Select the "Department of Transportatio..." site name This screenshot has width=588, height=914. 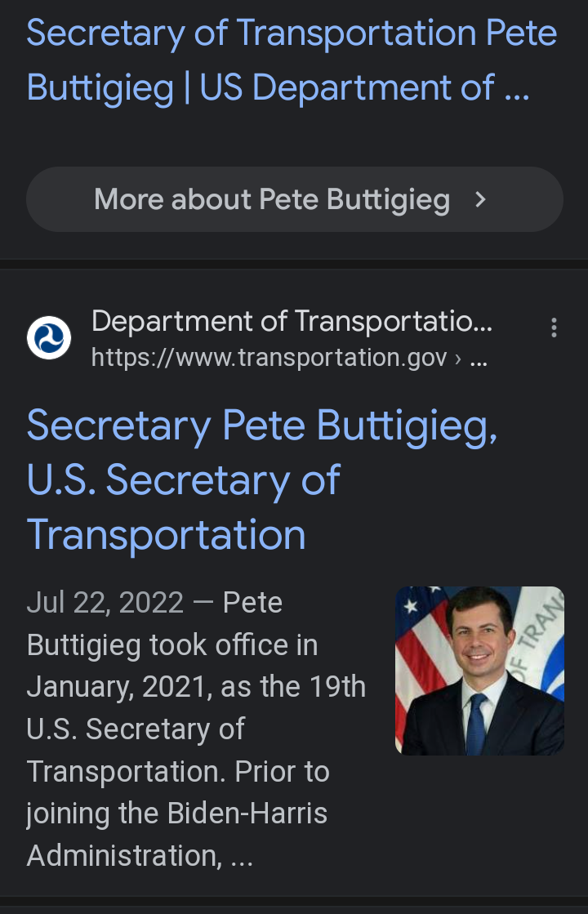(x=292, y=322)
